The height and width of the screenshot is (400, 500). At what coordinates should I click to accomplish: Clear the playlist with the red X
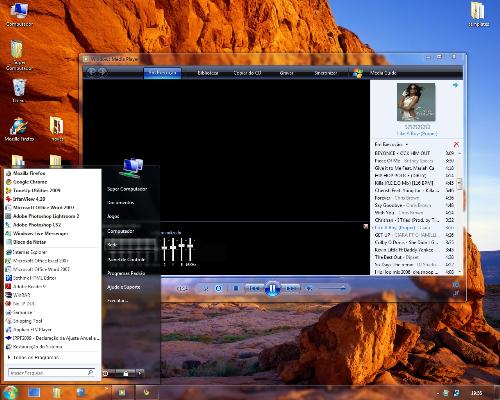(456, 144)
